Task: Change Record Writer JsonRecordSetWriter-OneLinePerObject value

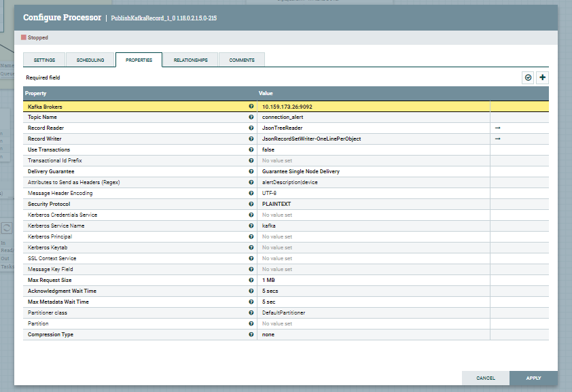Action: [x=374, y=139]
